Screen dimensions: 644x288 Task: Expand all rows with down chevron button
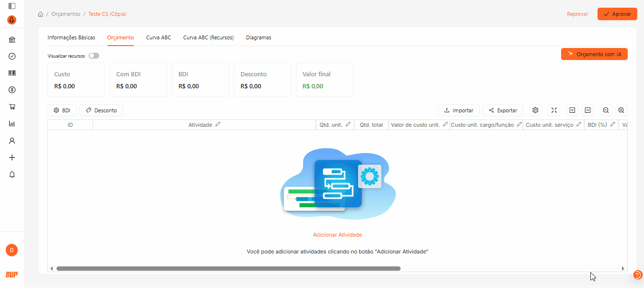point(572,110)
